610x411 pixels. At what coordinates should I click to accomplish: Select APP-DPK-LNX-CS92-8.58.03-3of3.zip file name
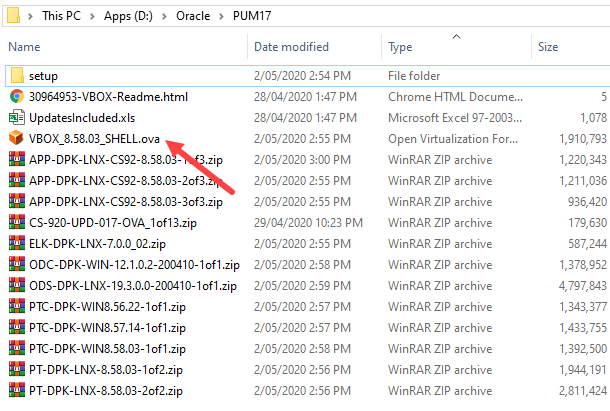click(x=126, y=202)
